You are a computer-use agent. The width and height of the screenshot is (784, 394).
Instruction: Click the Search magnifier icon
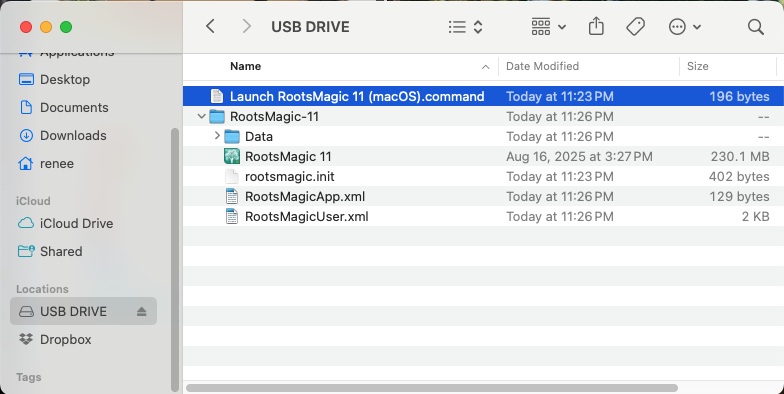756,26
